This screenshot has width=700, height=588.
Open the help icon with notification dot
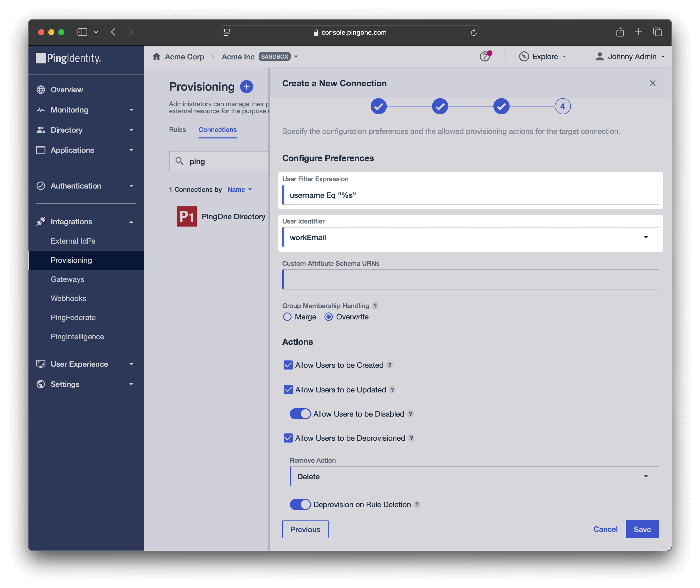pos(485,56)
